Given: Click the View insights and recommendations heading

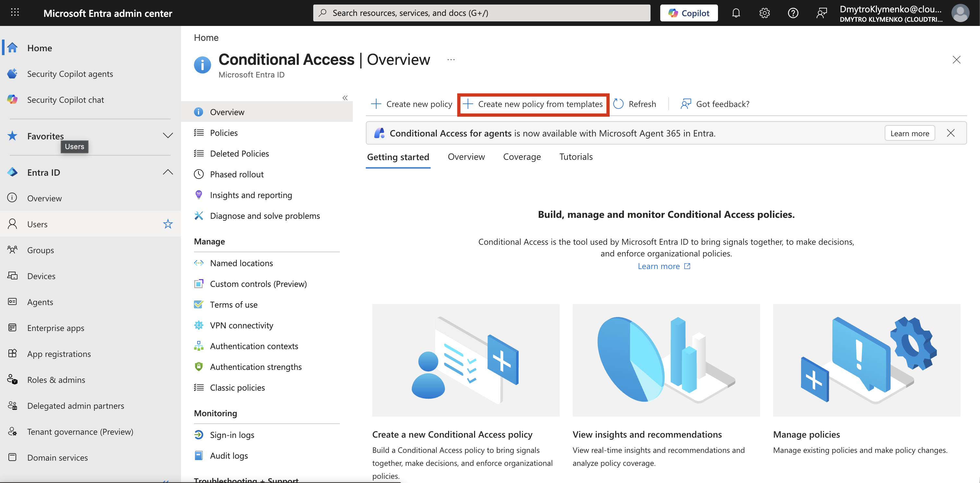Looking at the screenshot, I should 647,434.
